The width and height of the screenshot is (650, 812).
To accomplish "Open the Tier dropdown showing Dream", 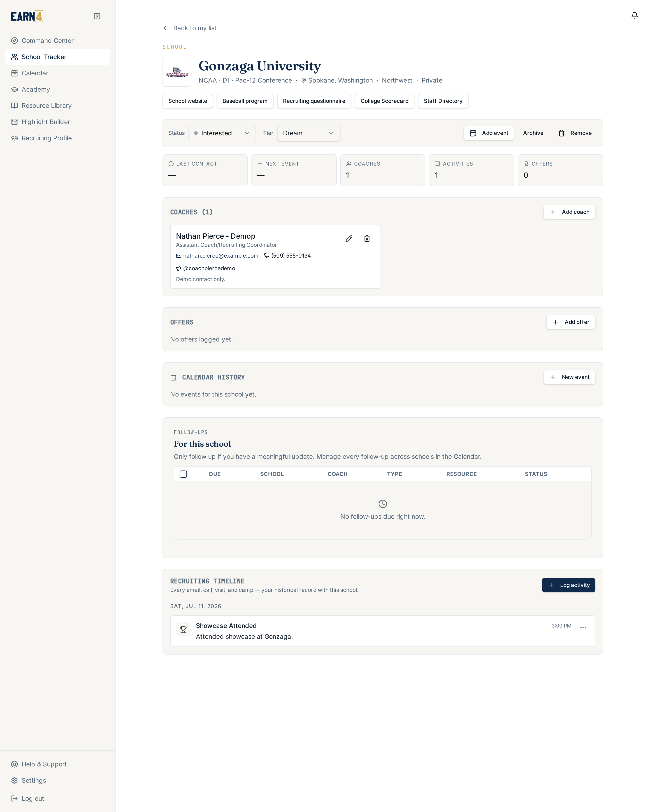I will 309,133.
